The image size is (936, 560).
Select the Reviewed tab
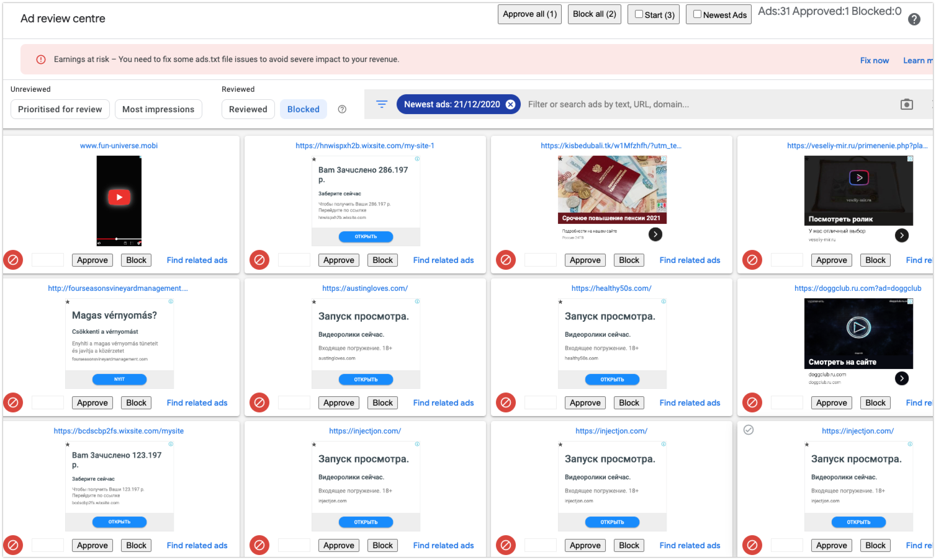pos(248,109)
